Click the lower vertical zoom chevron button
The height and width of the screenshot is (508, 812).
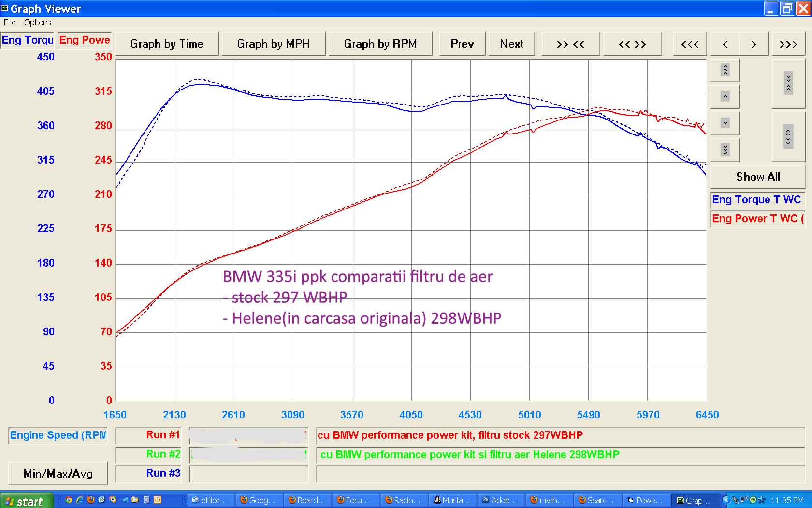point(788,137)
